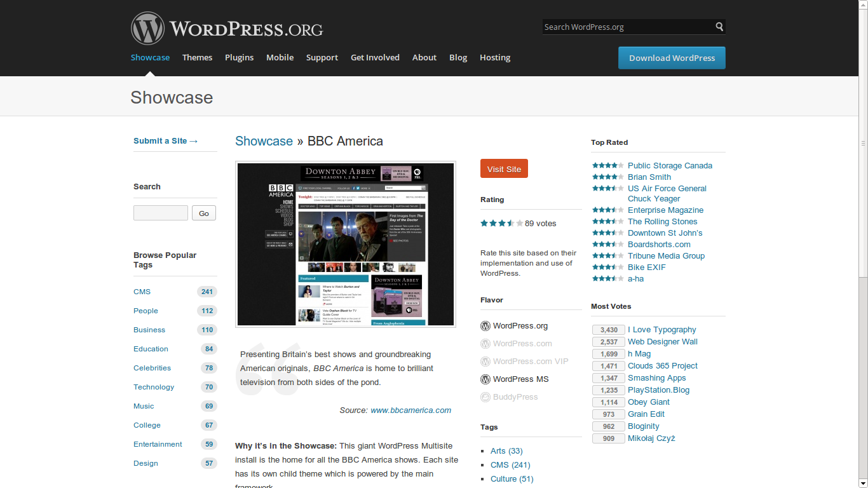
Task: Open Bloginity link
Action: coord(644,426)
